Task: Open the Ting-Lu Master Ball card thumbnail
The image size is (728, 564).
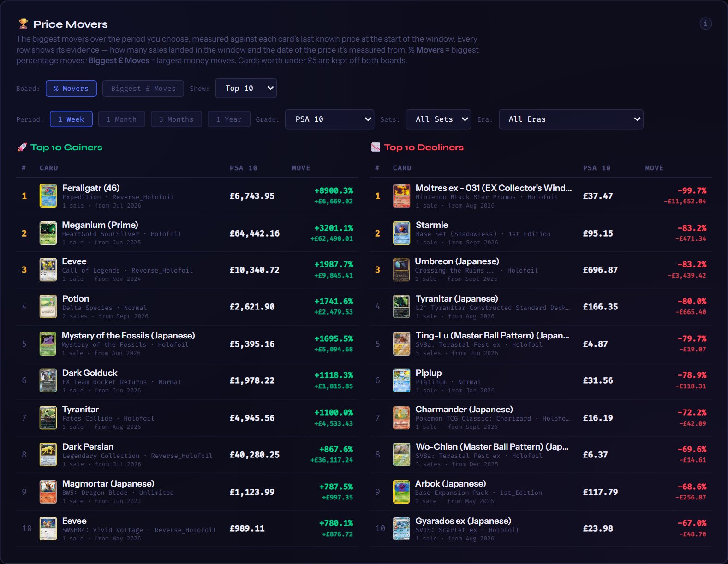Action: pyautogui.click(x=401, y=344)
